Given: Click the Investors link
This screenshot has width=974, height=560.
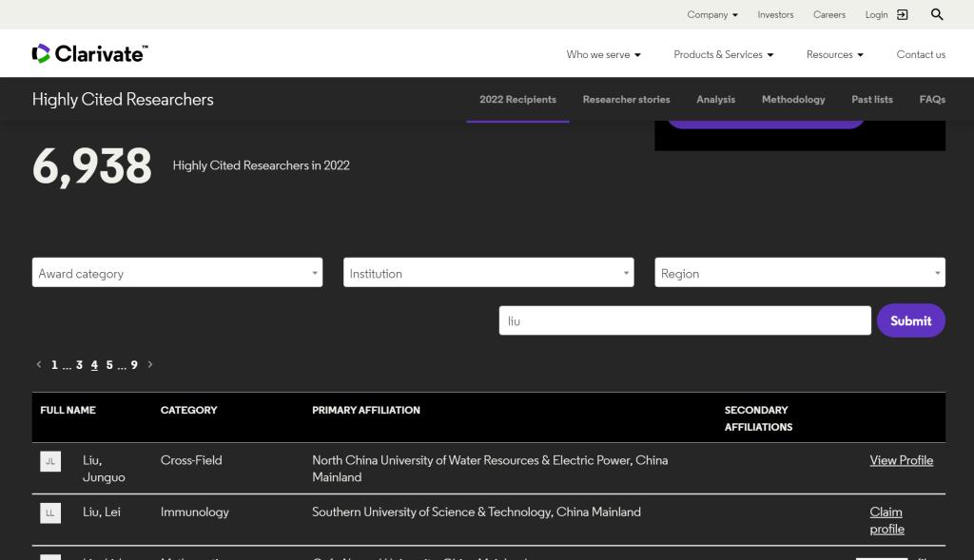Looking at the screenshot, I should coord(775,14).
